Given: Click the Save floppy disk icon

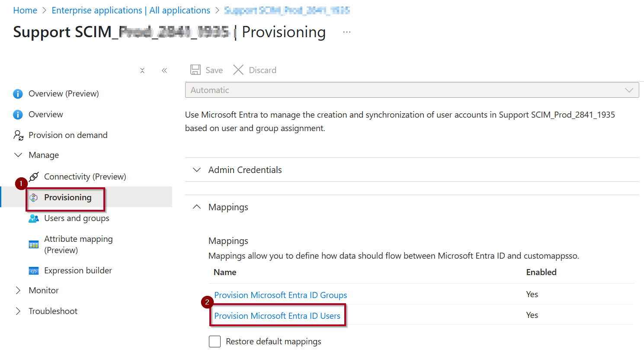Looking at the screenshot, I should [x=195, y=70].
